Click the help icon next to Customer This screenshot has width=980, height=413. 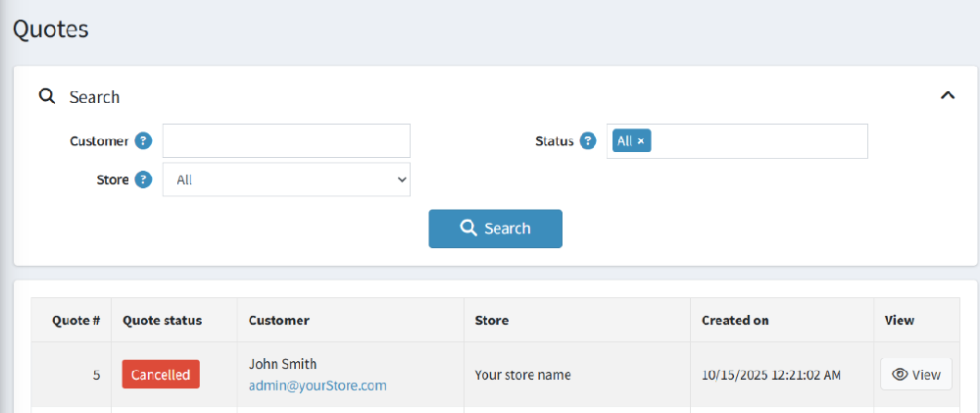pos(143,141)
